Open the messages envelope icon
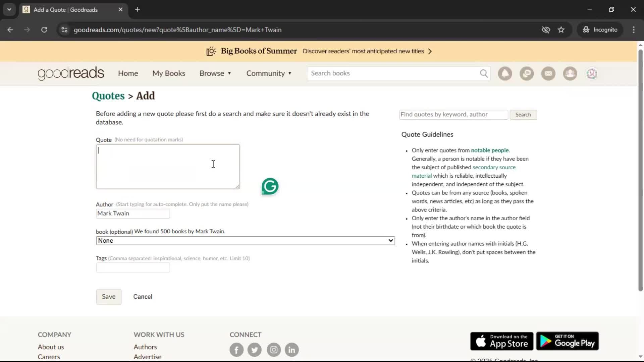 point(548,73)
